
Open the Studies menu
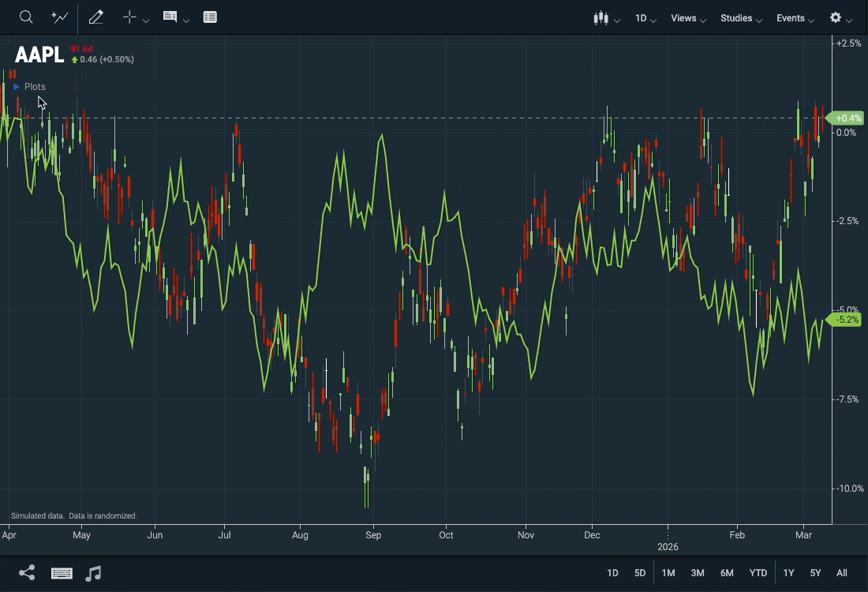740,18
